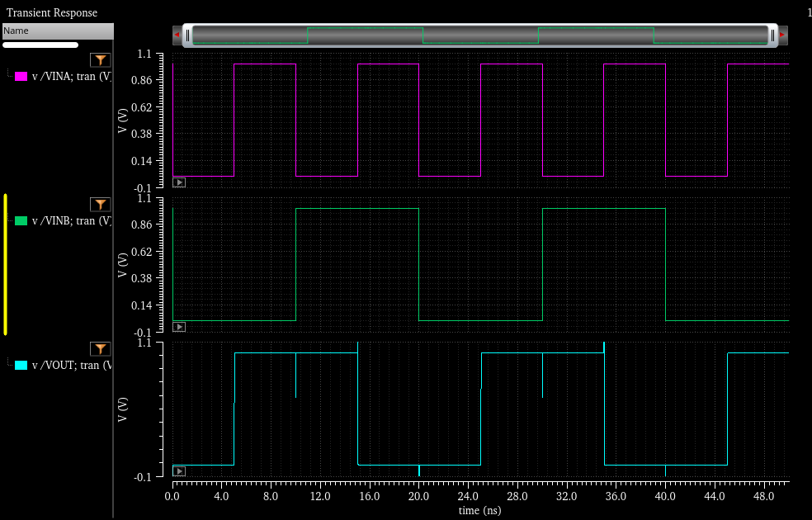This screenshot has height=520, width=812.
Task: Select the v /VINA; tran signal label
Action: click(x=72, y=76)
